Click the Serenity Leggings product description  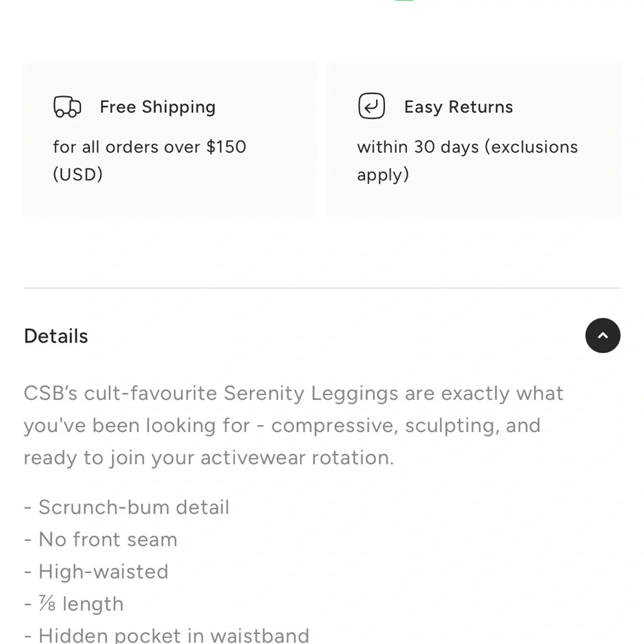293,425
